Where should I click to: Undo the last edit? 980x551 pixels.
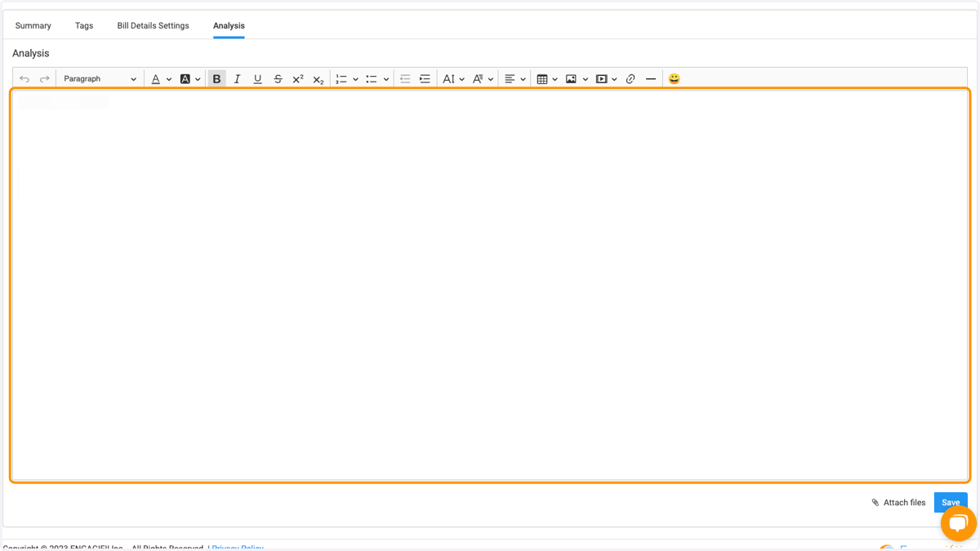coord(24,79)
